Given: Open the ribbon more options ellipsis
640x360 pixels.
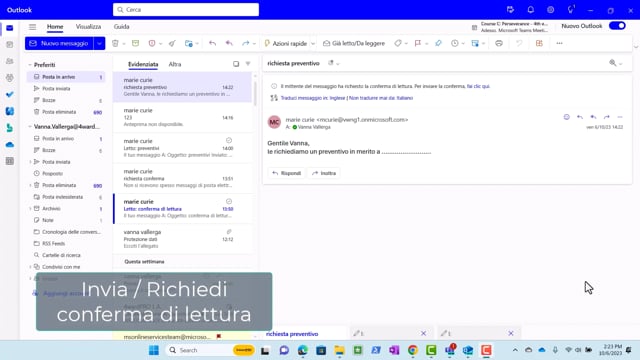Looking at the screenshot, I should click(560, 43).
